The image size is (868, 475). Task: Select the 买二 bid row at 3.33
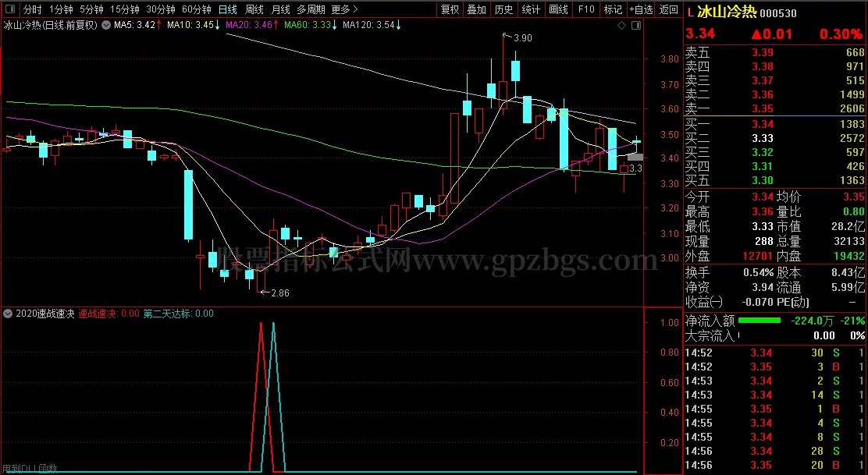pyautogui.click(x=775, y=138)
